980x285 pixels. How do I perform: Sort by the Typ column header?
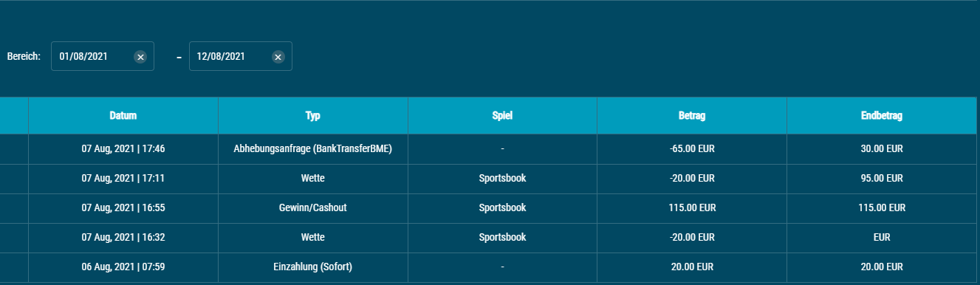coord(313,116)
